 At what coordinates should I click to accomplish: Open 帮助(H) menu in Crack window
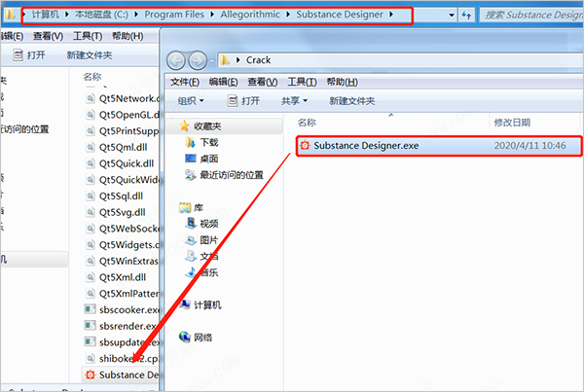click(x=342, y=82)
